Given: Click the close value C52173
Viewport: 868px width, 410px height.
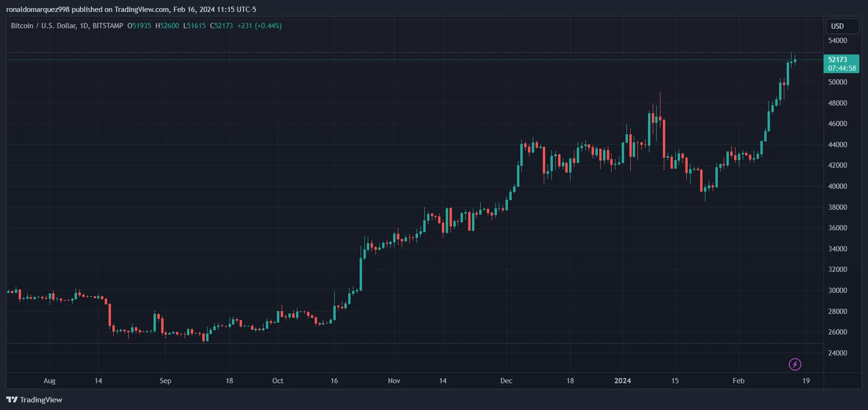Looking at the screenshot, I should click(x=221, y=26).
